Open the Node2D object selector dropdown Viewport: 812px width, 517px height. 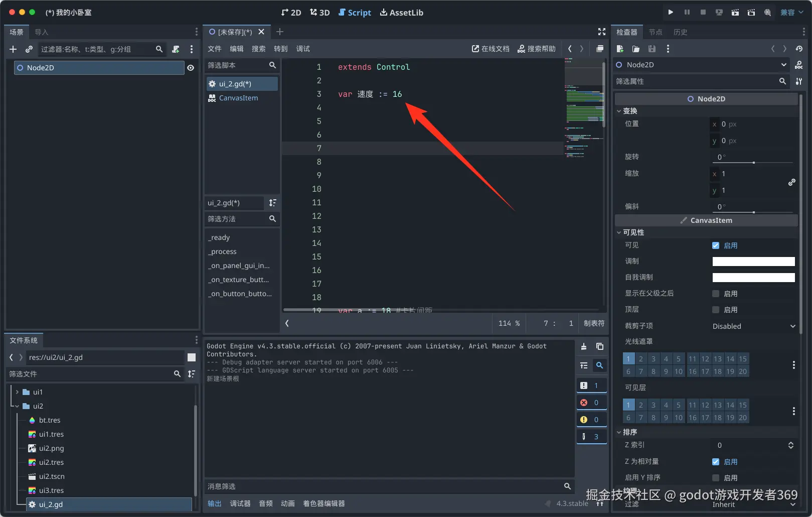point(702,65)
